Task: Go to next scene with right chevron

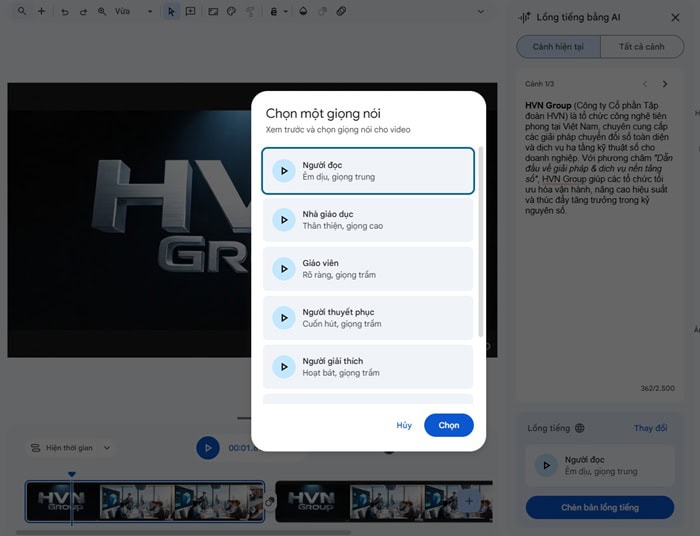Action: pyautogui.click(x=665, y=84)
